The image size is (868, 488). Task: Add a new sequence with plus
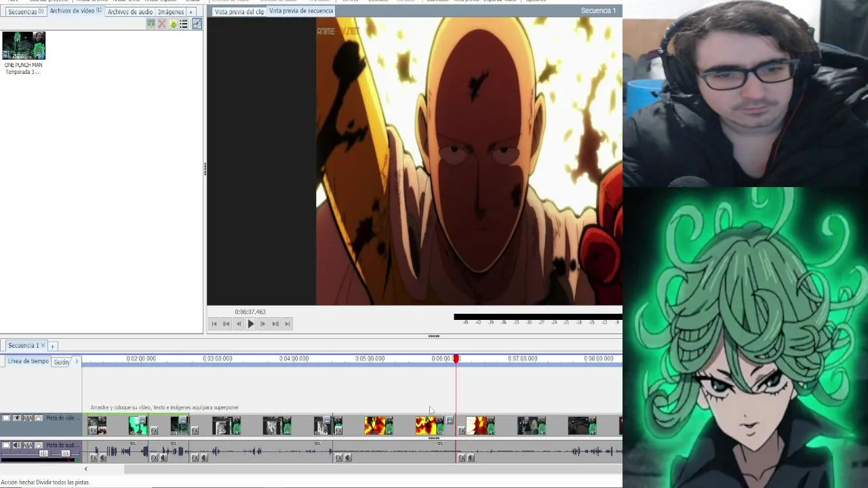52,346
